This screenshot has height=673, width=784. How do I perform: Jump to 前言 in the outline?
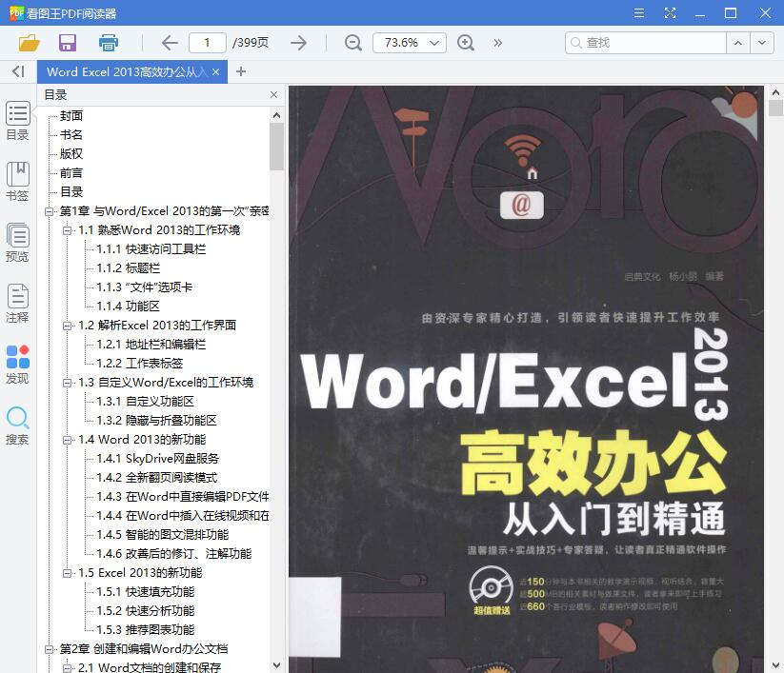tap(71, 173)
